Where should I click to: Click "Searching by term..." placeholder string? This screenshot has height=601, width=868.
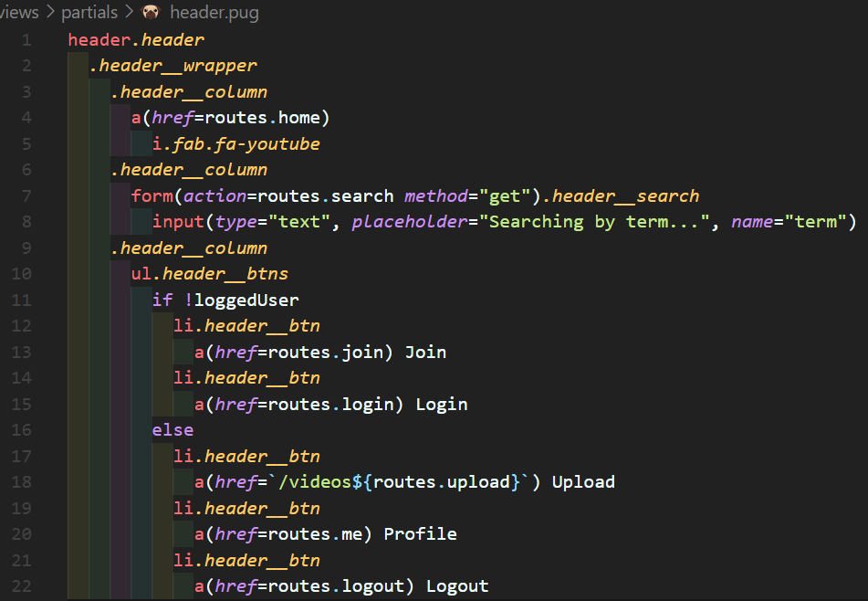coord(594,222)
